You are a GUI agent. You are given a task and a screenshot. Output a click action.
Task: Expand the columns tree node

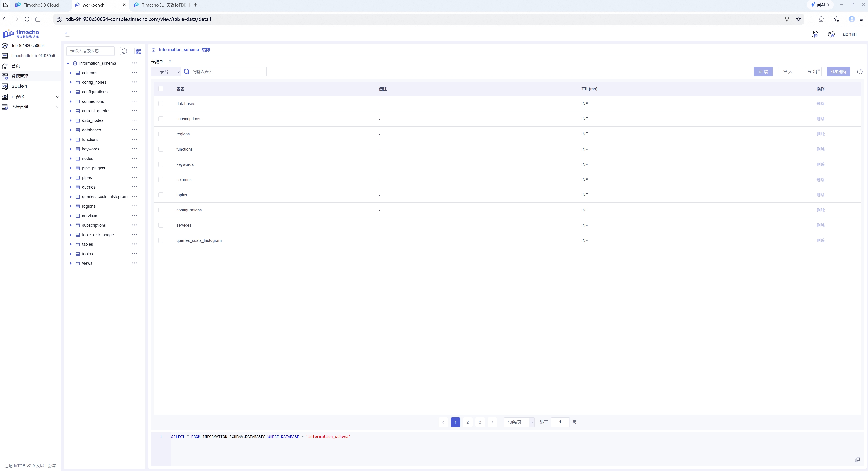[x=70, y=73]
